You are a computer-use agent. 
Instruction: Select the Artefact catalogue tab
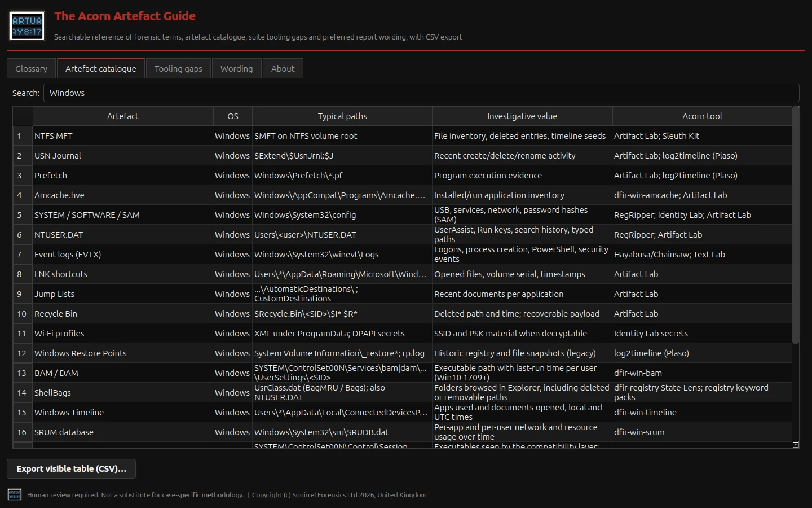101,68
